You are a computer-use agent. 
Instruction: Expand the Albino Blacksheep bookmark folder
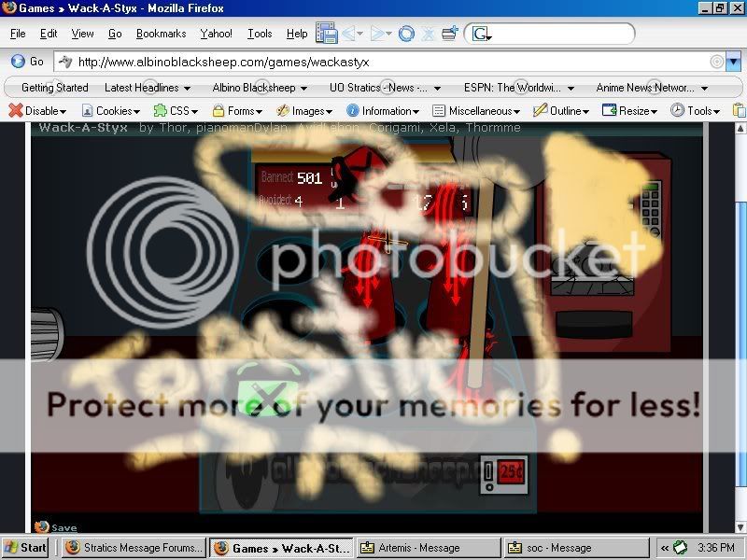(260, 88)
